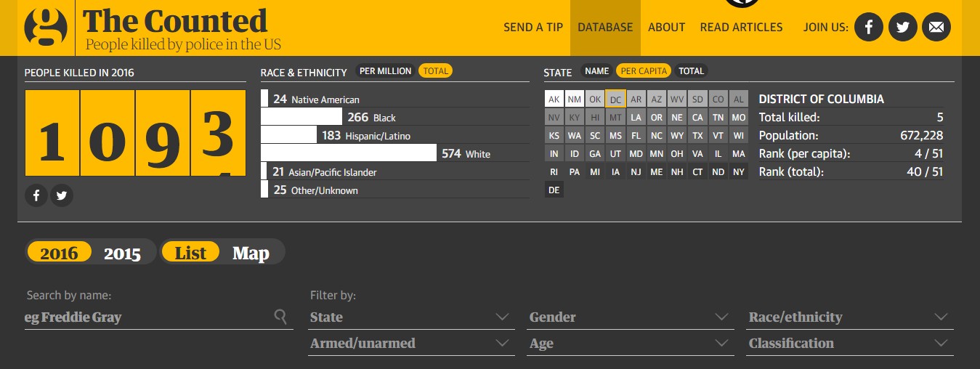
Task: Switch race chart to Total
Action: [435, 71]
